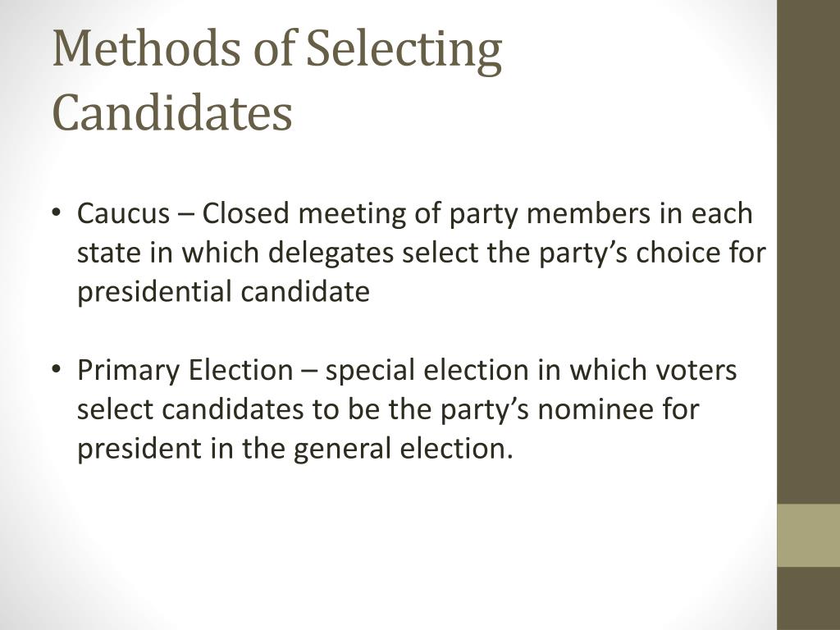This screenshot has width=840, height=630.
Task: Click the words 'general election.' at end
Action: click(x=404, y=449)
